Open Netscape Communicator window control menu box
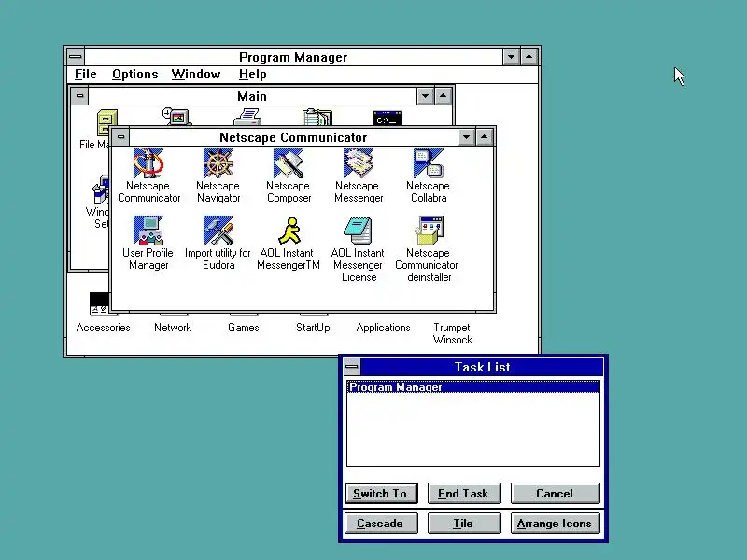 click(120, 137)
